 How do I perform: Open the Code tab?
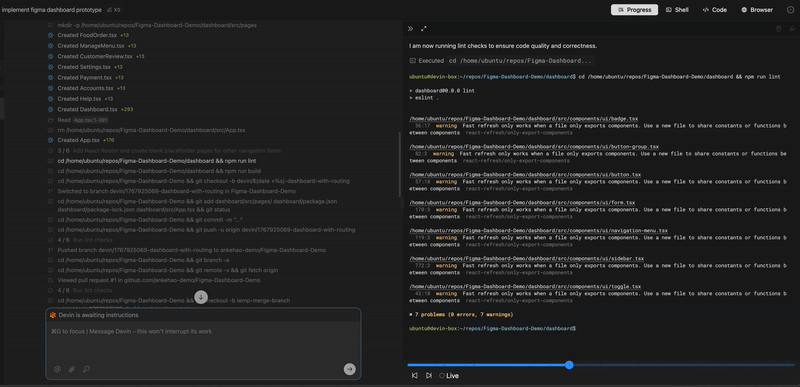[714, 10]
